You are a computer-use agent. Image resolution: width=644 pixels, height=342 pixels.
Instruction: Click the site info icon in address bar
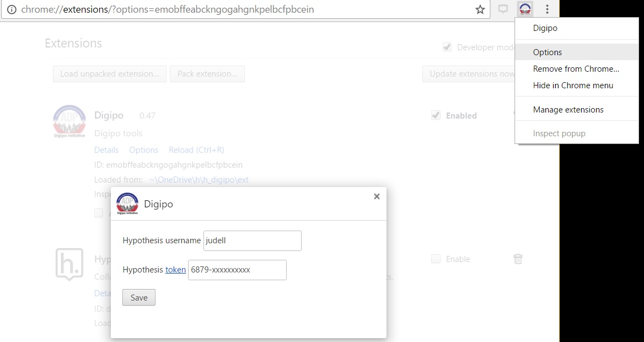pos(12,9)
